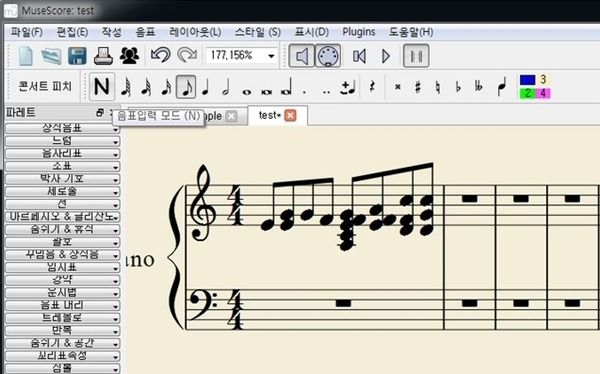Screen dimensions: 600x374
Task: Apply the sharp accidental
Action: (418, 87)
